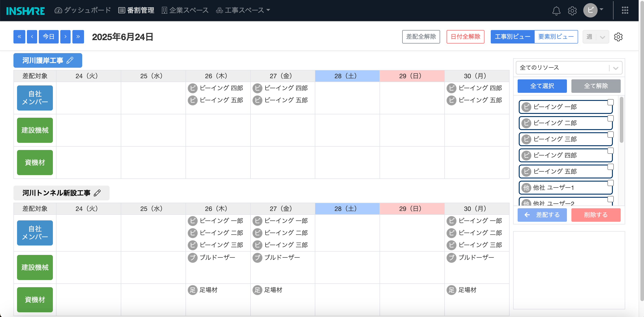Click 資機材 in 河川トンネル新設工事 table
Image resolution: width=644 pixels, height=317 pixels.
coord(35,300)
